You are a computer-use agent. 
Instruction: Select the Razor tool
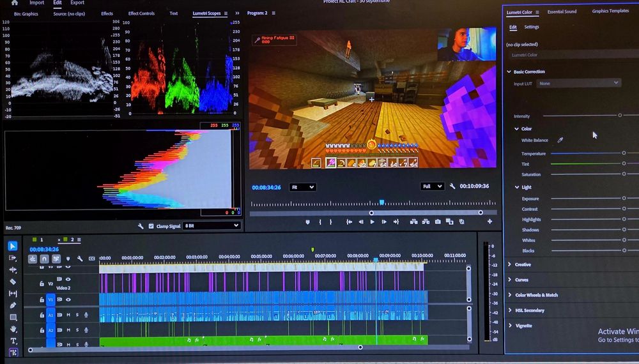point(13,282)
